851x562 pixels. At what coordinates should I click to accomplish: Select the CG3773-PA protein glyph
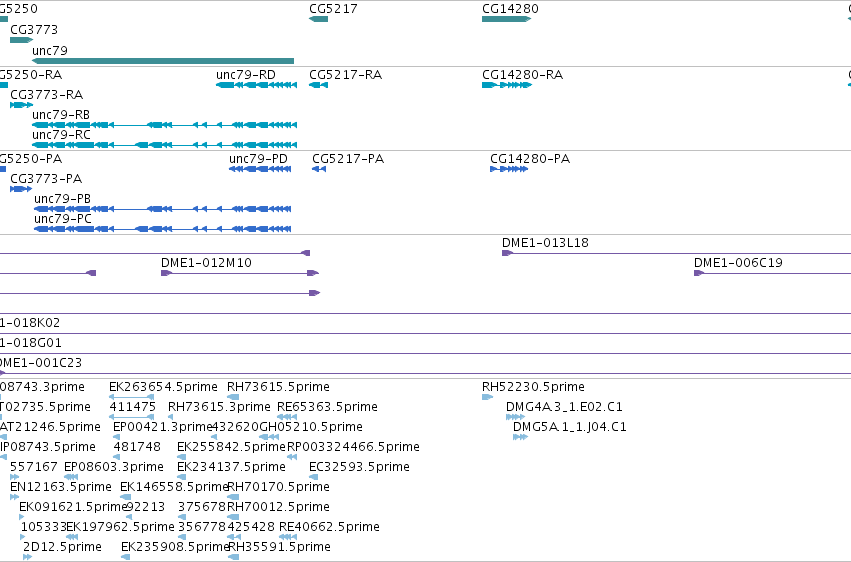(21, 189)
